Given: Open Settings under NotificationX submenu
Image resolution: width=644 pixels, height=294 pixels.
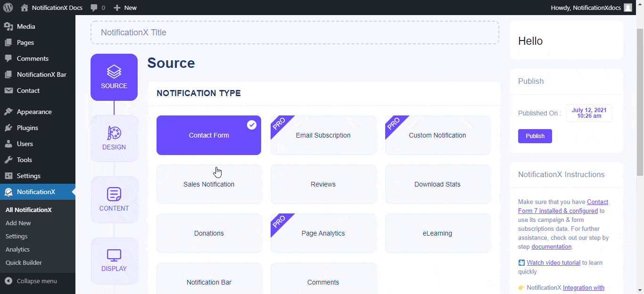Looking at the screenshot, I should pyautogui.click(x=17, y=236).
